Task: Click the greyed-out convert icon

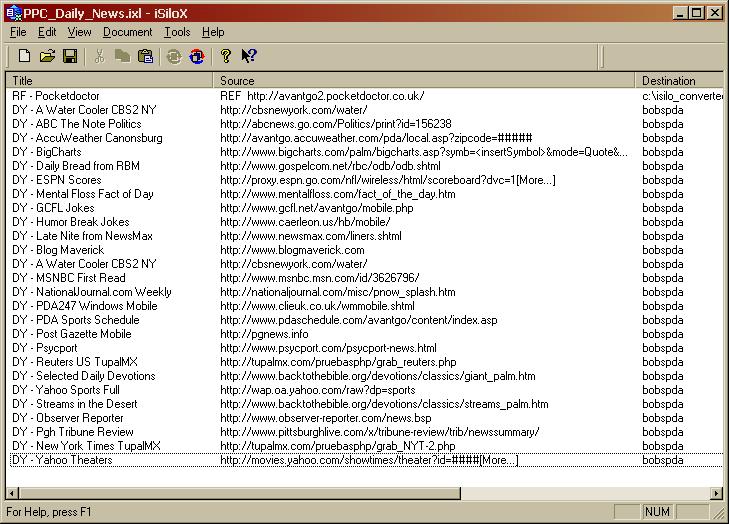Action: [x=174, y=56]
